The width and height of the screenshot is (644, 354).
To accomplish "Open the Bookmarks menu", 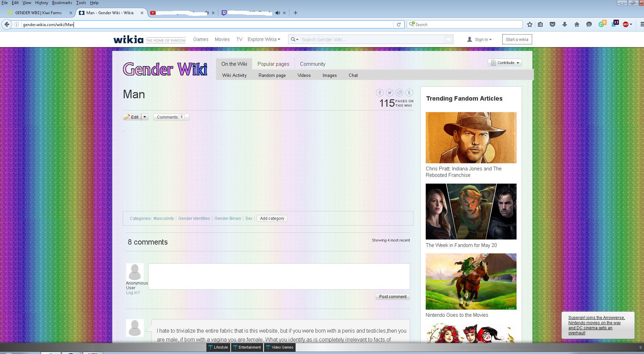I will click(62, 3).
